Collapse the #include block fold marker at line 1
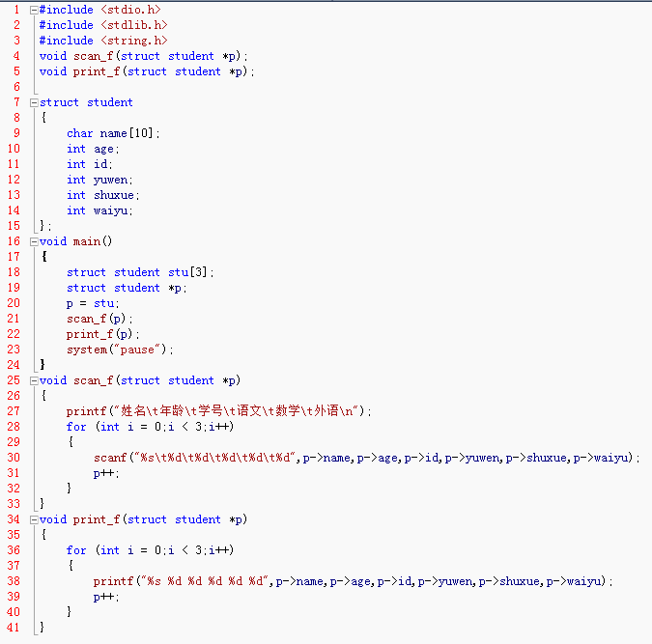 tap(34, 11)
